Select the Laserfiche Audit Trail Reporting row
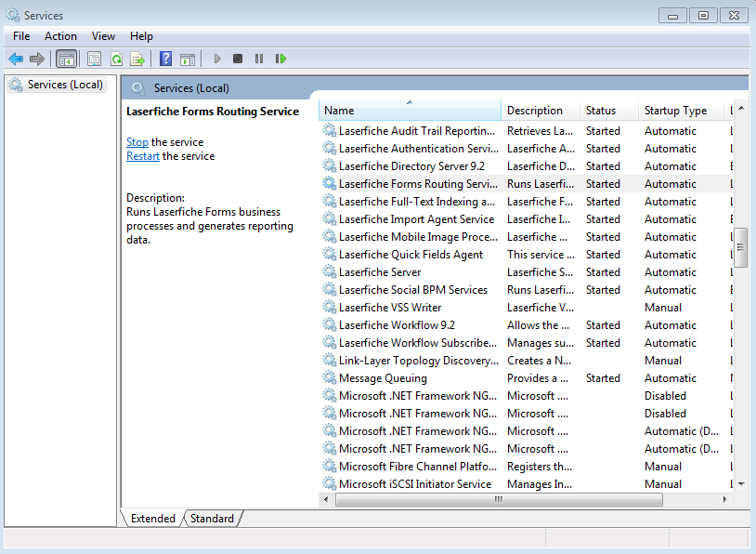 [527, 131]
